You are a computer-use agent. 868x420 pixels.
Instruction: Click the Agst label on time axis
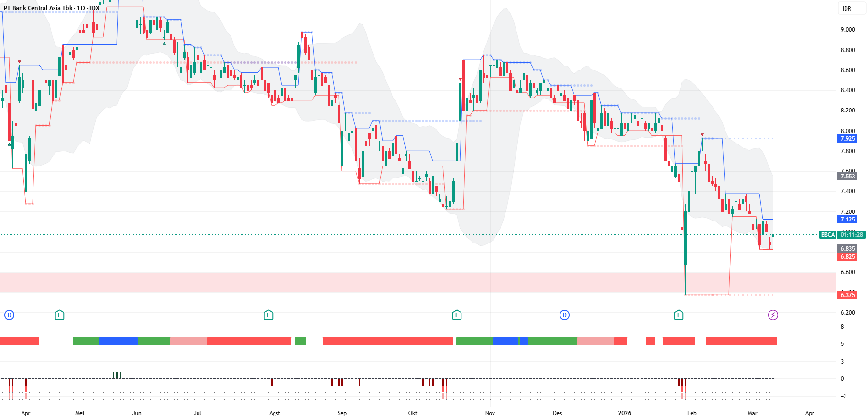[275, 413]
